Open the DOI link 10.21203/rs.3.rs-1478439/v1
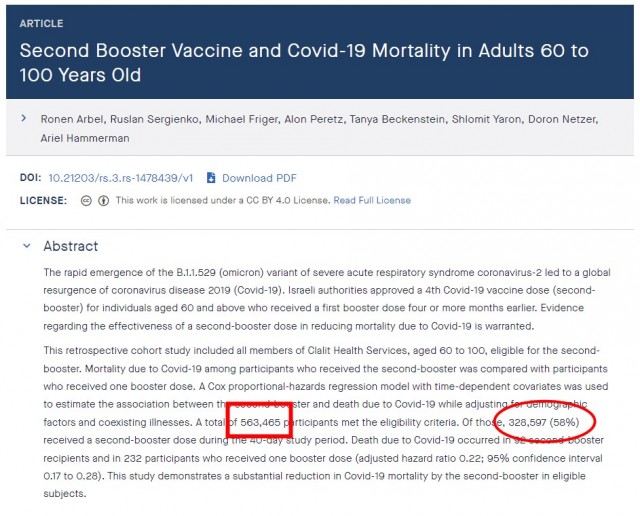Image resolution: width=640 pixels, height=516 pixels. 120,178
